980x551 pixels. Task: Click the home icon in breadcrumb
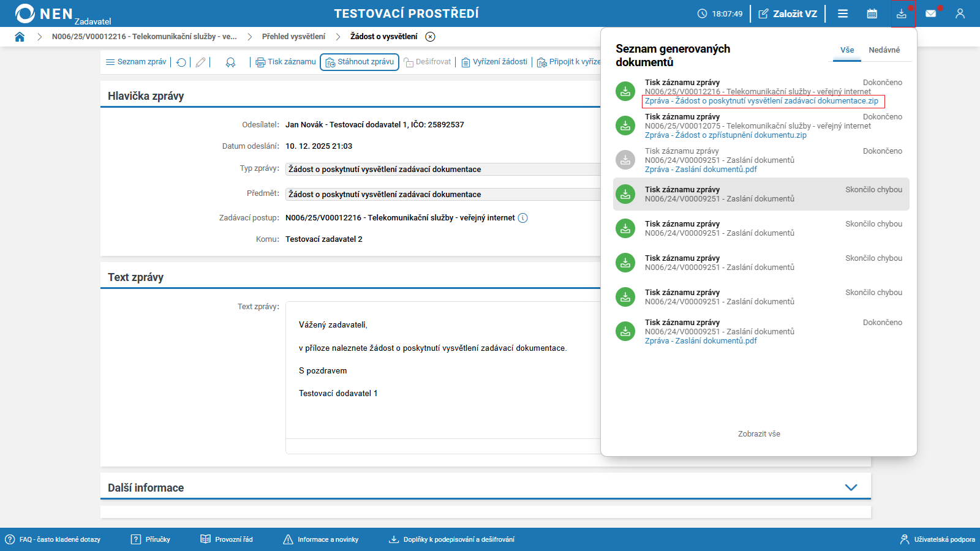pos(20,37)
